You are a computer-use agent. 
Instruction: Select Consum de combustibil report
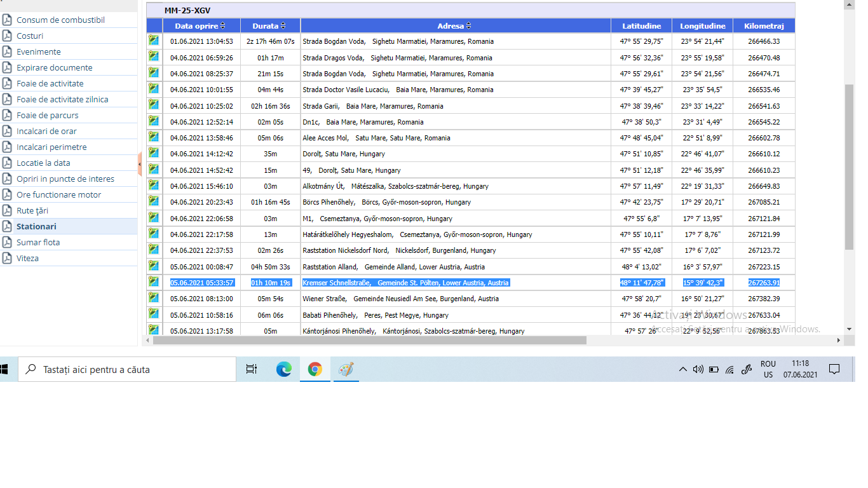pos(60,20)
